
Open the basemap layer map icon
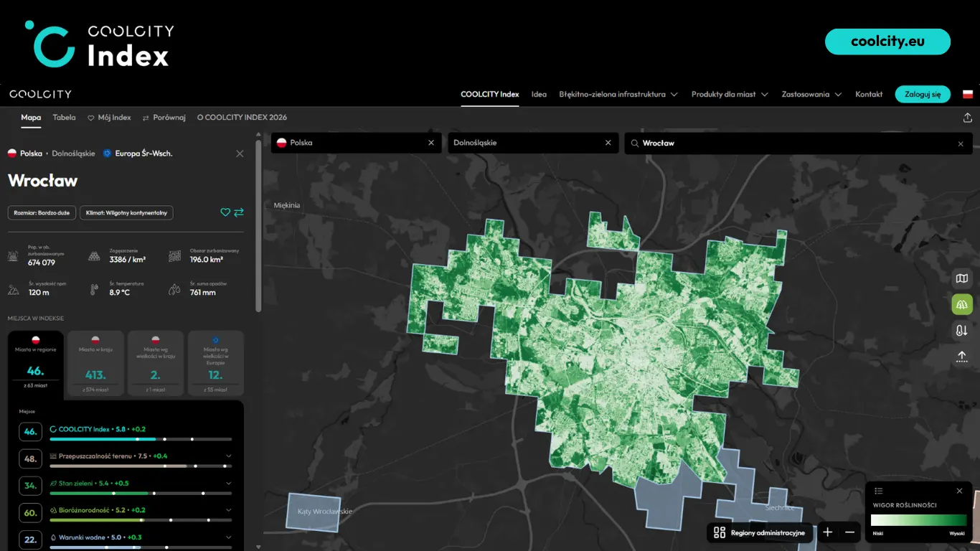pos(961,278)
